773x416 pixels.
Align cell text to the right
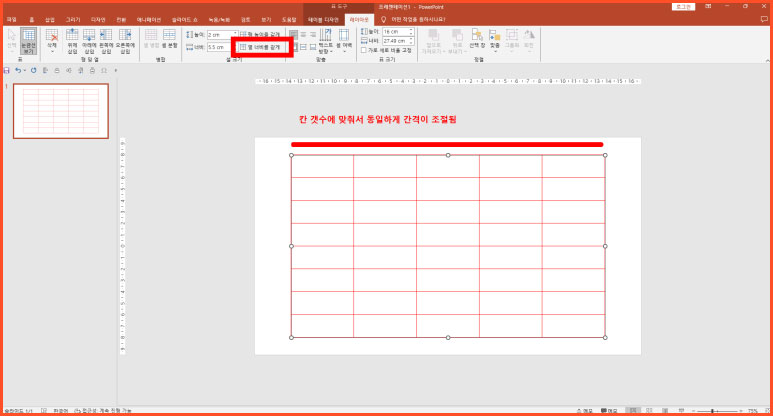313,35
